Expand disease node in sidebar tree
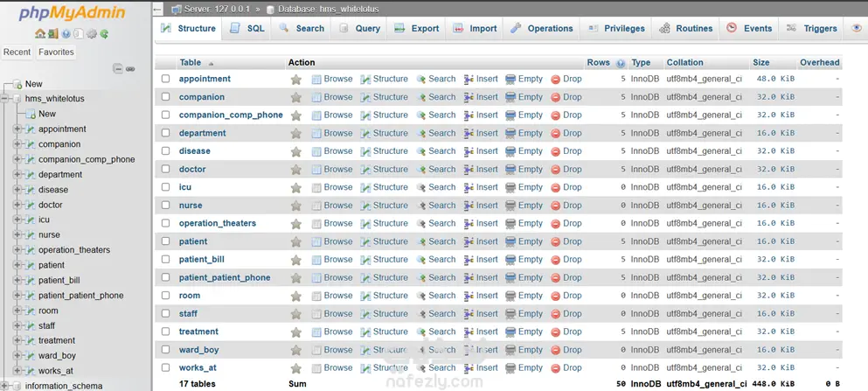This screenshot has width=868, height=391. (17, 190)
